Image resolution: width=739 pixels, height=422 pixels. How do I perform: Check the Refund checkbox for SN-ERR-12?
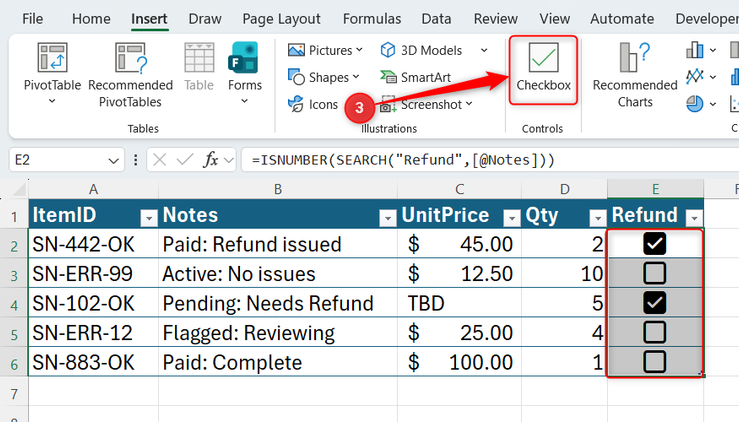[655, 332]
